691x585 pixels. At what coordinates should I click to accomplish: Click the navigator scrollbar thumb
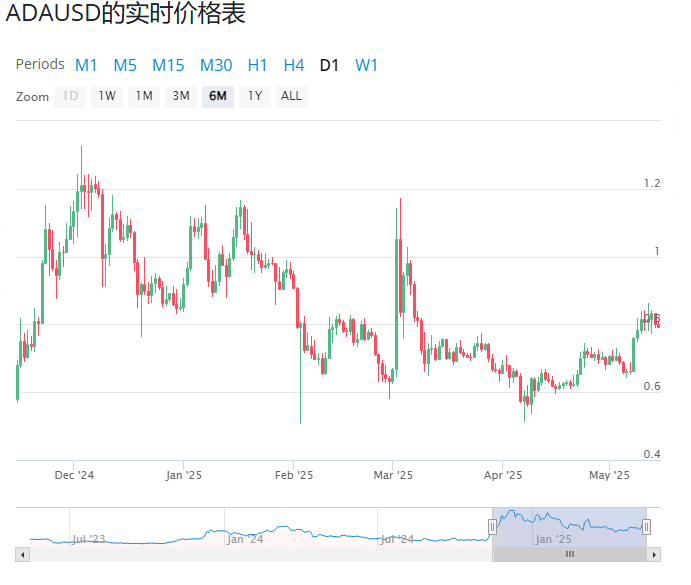569,554
